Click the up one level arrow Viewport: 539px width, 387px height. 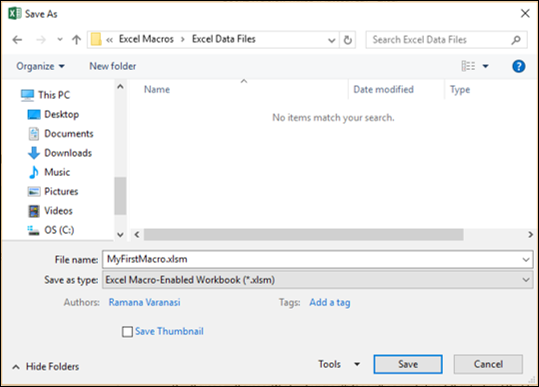(x=76, y=40)
